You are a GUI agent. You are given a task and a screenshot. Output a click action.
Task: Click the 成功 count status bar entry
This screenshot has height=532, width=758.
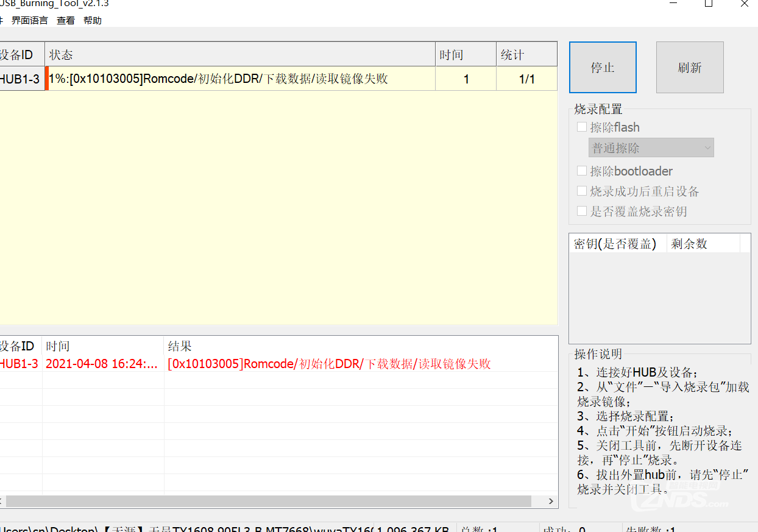(x=564, y=529)
